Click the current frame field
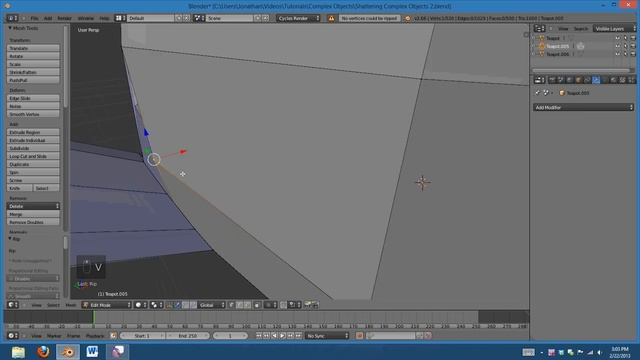The width and height of the screenshot is (640, 360). (230, 336)
